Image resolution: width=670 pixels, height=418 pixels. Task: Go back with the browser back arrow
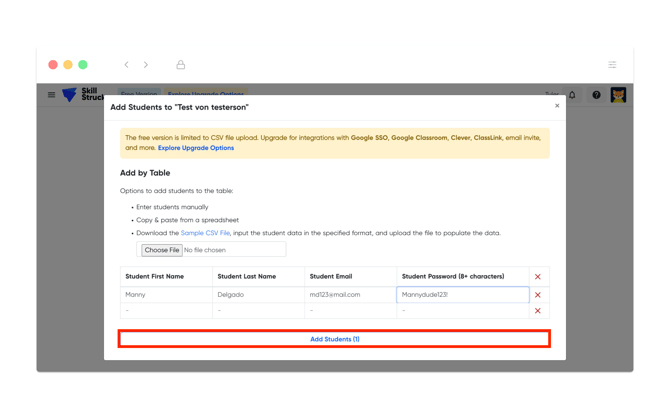pos(126,65)
